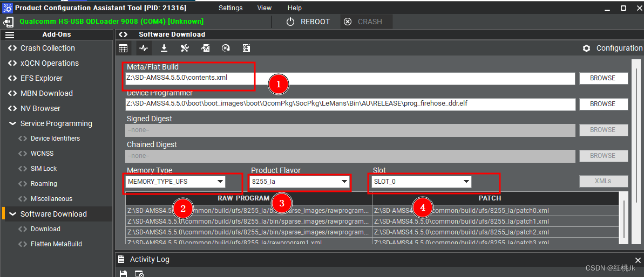
Task: Select the patch0.xml table cell
Action: 496,211
